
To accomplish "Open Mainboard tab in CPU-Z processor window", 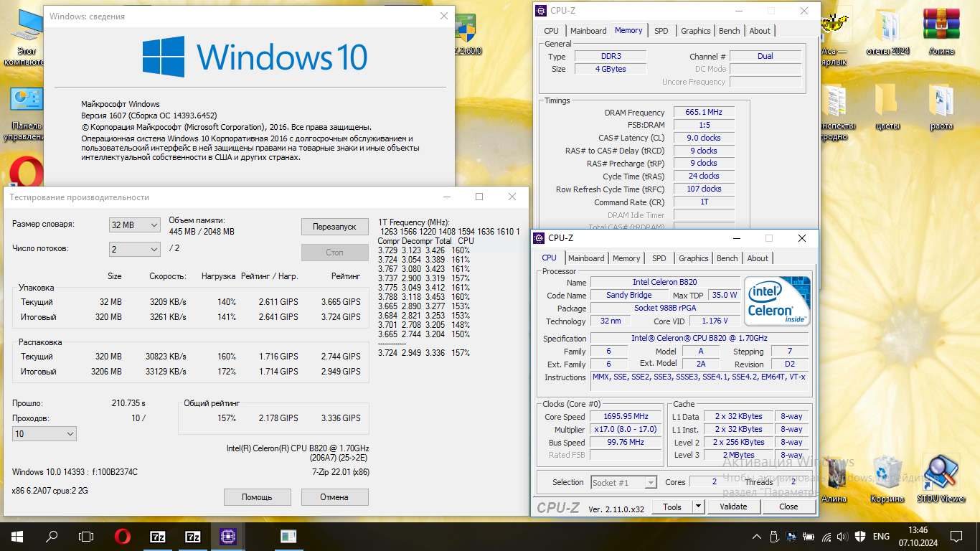I will coord(586,258).
